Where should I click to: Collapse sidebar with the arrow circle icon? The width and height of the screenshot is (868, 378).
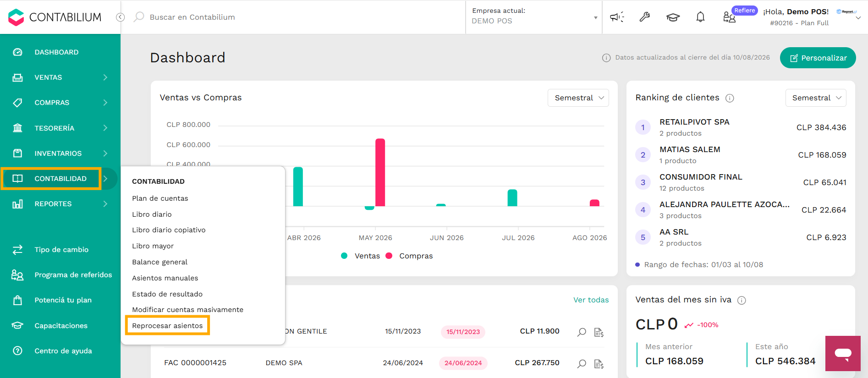pyautogui.click(x=121, y=17)
